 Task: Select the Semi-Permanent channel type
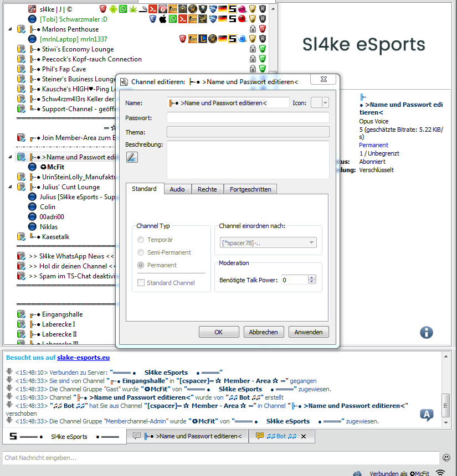click(x=141, y=252)
